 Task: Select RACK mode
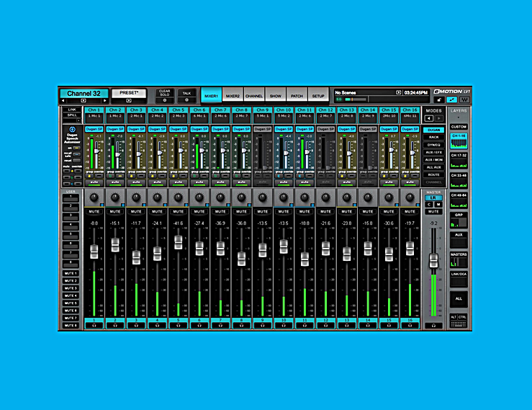pos(433,137)
